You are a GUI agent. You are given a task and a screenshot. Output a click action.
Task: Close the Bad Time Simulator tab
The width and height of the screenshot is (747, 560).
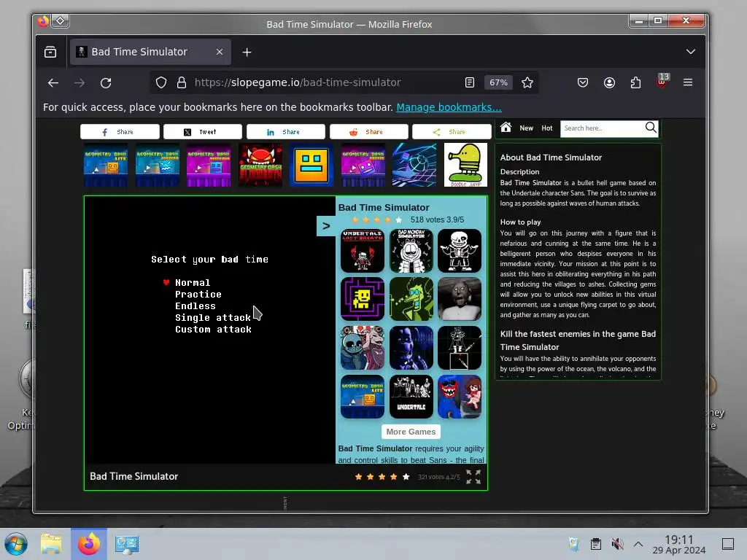pyautogui.click(x=219, y=52)
